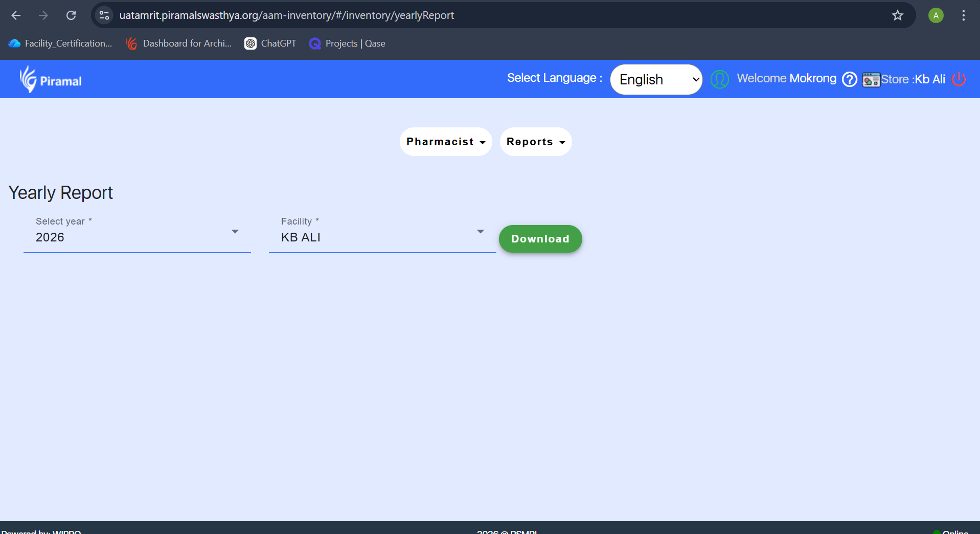
Task: Click the green user profile icon
Action: tap(719, 79)
